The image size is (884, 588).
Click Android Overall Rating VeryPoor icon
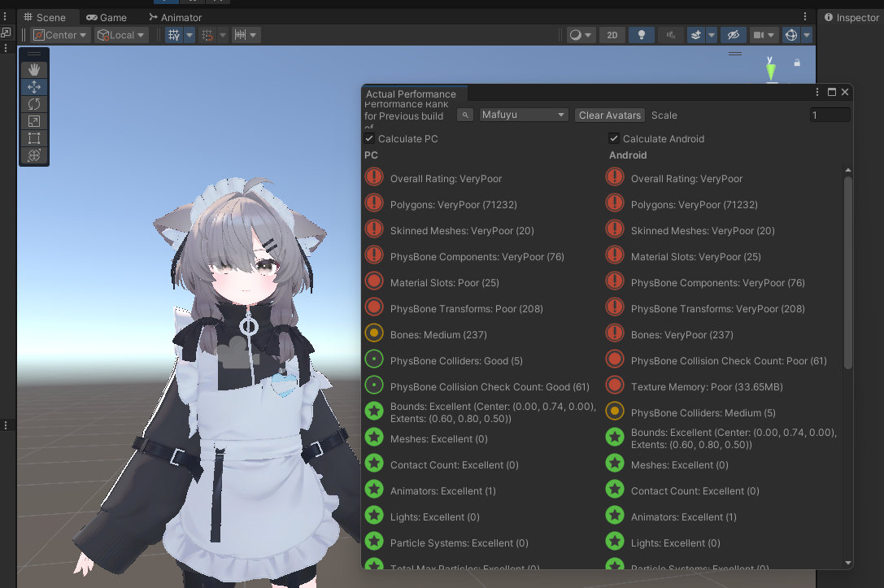(615, 177)
